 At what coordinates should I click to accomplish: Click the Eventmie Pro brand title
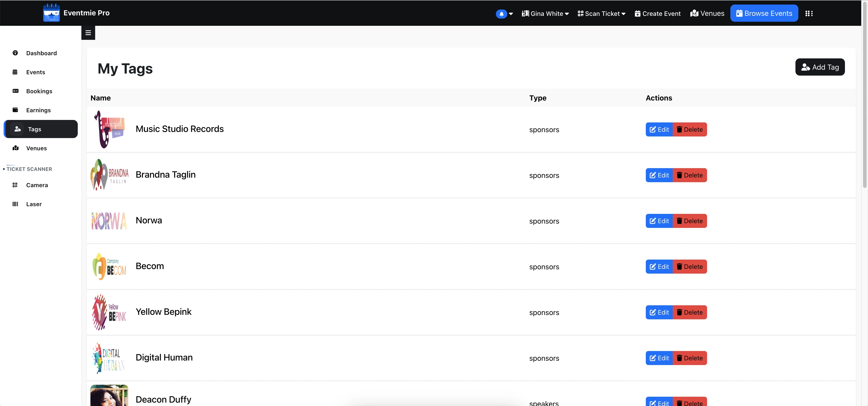tap(86, 13)
